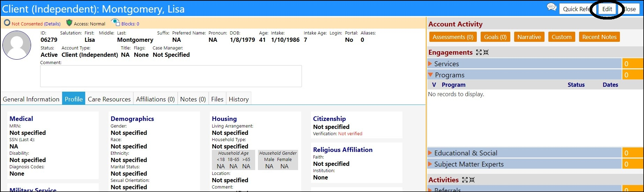Expand all Activities sections icon
This screenshot has height=192, width=644.
(x=465, y=180)
